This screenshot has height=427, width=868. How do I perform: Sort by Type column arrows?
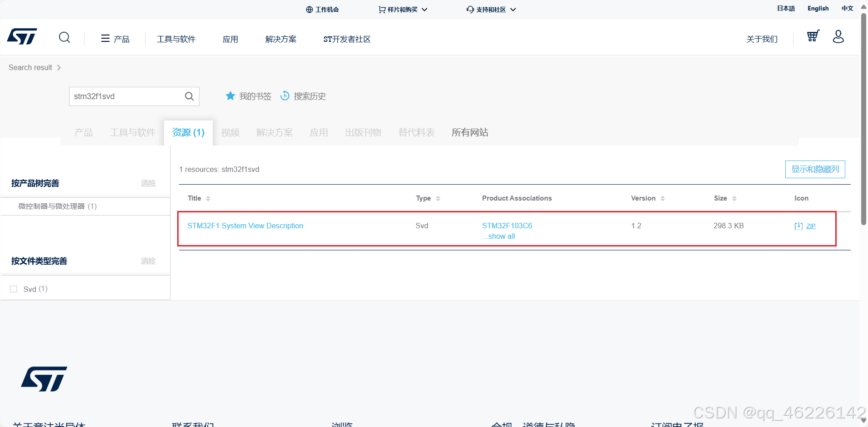(438, 198)
